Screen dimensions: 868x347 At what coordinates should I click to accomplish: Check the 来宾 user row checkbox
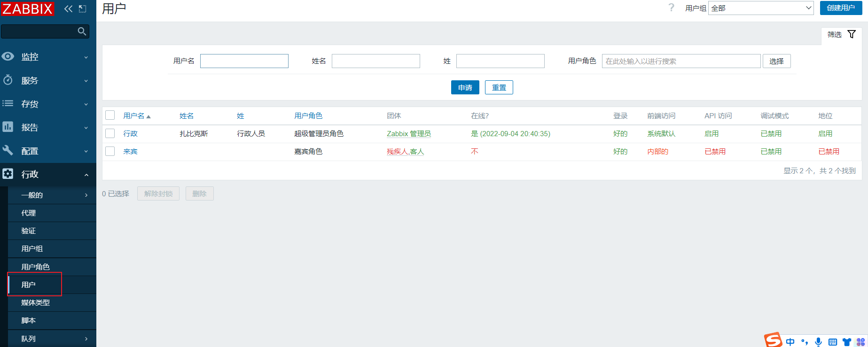click(110, 151)
